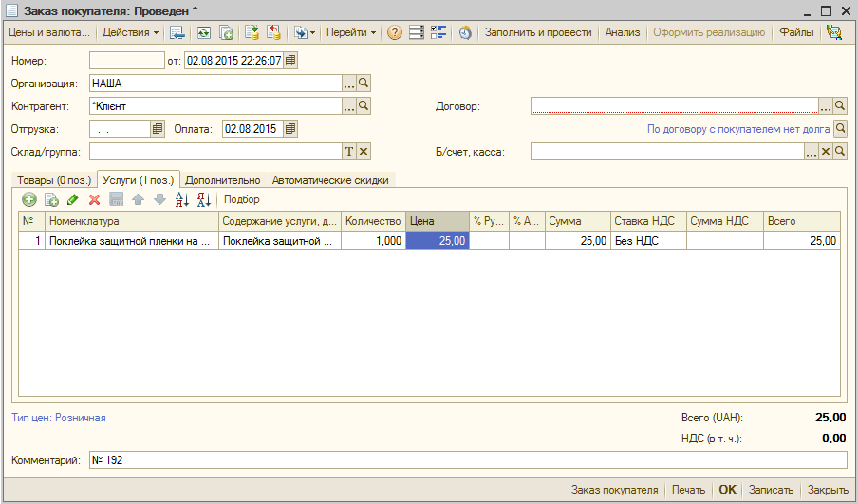Click Цены и валюта... in toolbar
858x504 pixels.
49,32
